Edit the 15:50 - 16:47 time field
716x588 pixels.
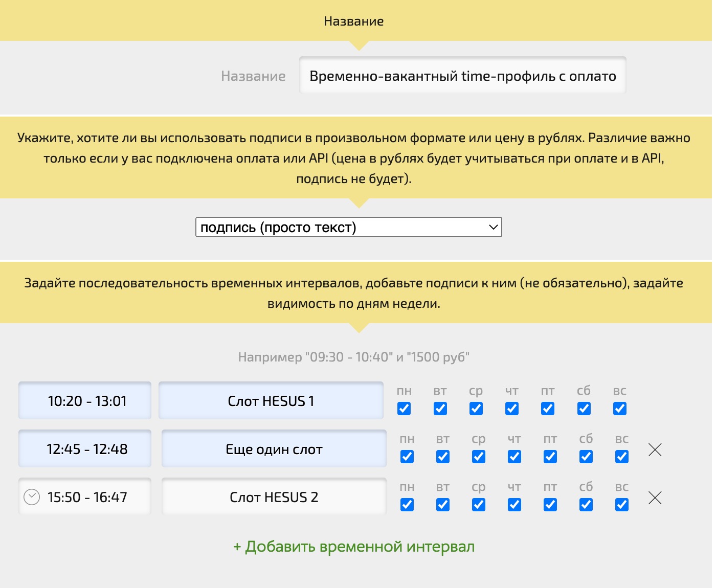(85, 497)
